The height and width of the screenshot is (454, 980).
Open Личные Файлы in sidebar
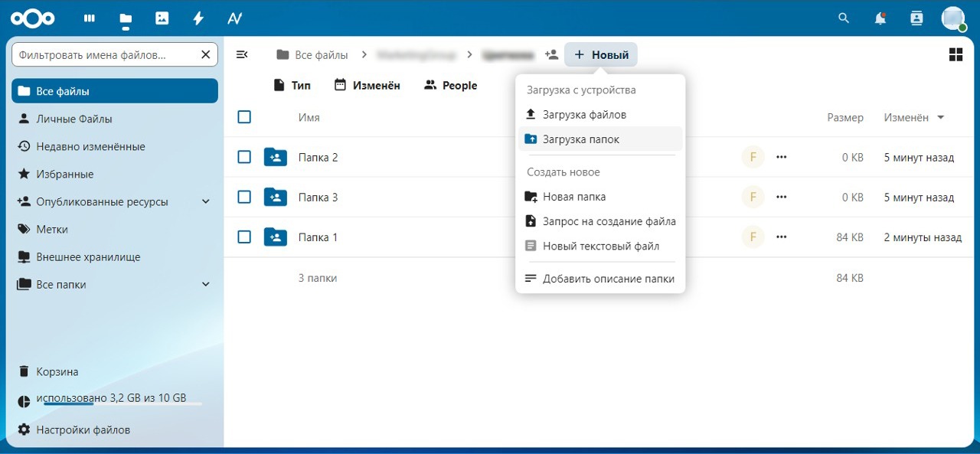pos(115,119)
